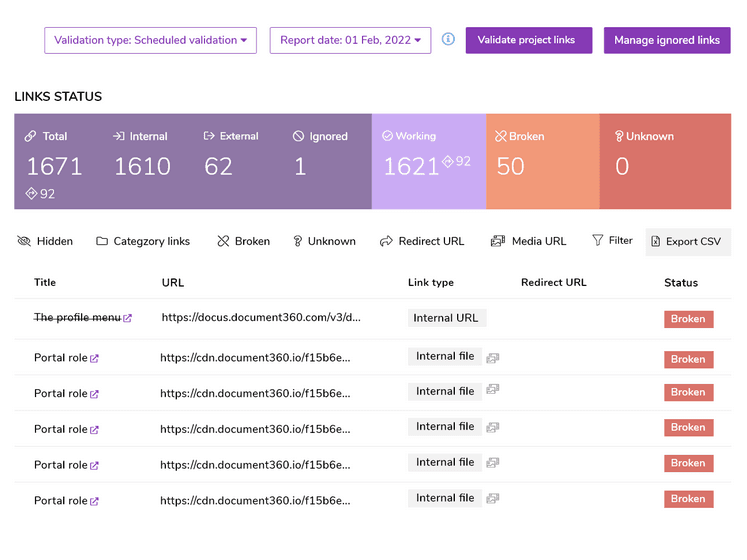Click the external link icon on first Portal role

pos(95,359)
